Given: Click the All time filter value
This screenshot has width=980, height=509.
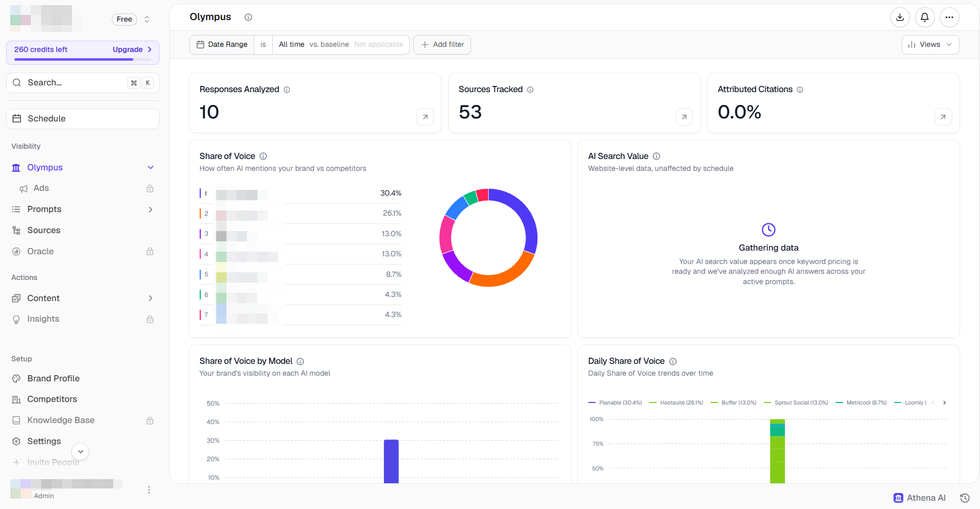Looking at the screenshot, I should tap(291, 45).
